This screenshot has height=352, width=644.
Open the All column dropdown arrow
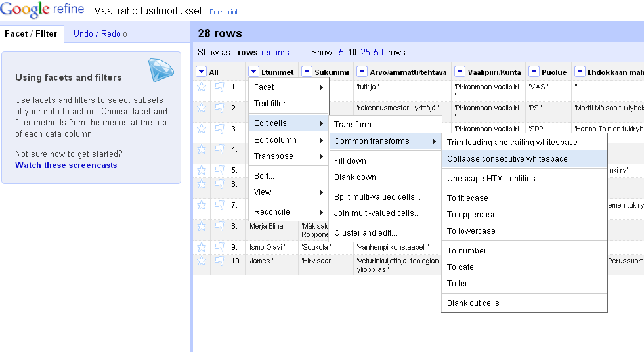[202, 72]
